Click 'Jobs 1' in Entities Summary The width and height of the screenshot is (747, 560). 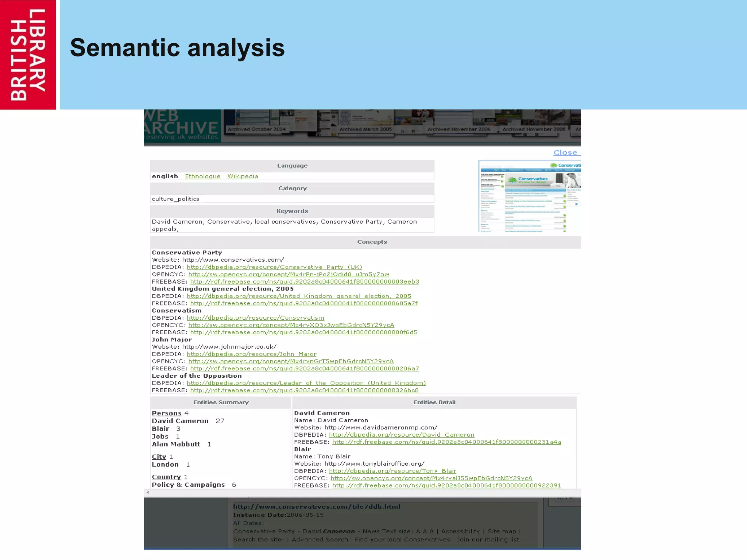[x=166, y=436]
